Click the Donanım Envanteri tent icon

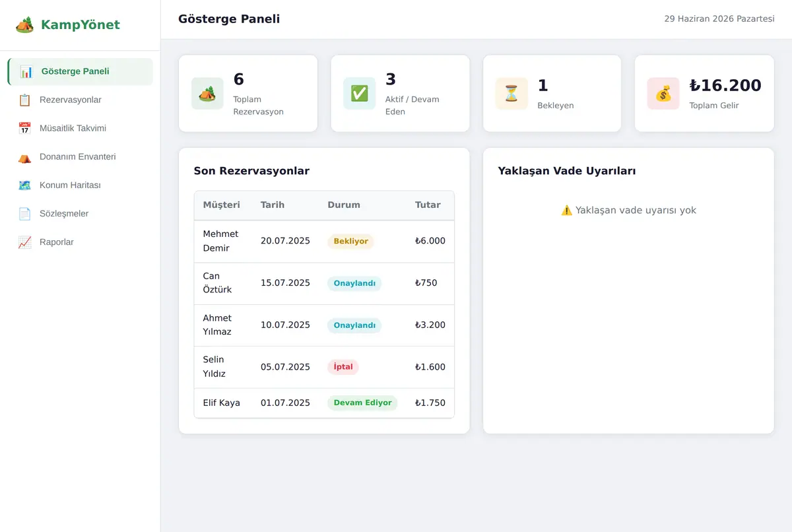[x=24, y=157]
